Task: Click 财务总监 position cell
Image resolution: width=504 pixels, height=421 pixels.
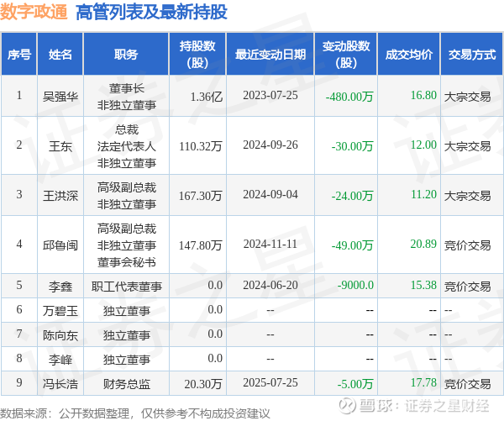Action: (126, 384)
